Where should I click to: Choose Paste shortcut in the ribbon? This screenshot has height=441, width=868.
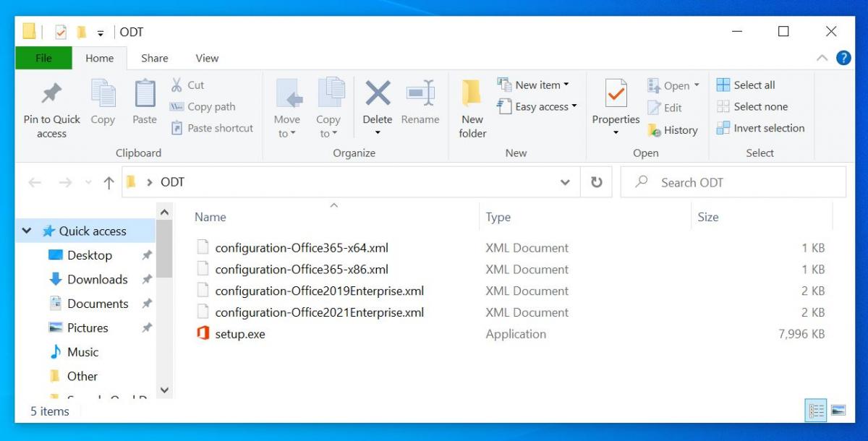(212, 128)
